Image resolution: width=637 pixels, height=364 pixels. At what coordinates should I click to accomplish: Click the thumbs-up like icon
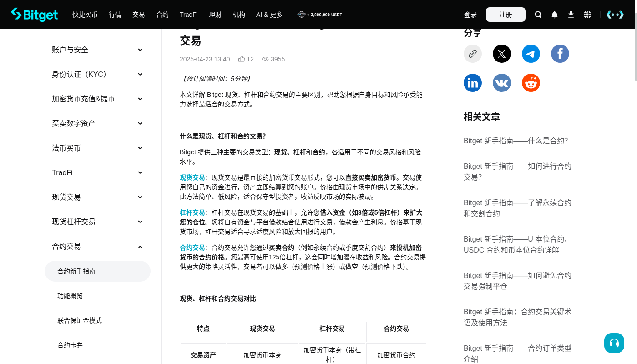tap(242, 59)
